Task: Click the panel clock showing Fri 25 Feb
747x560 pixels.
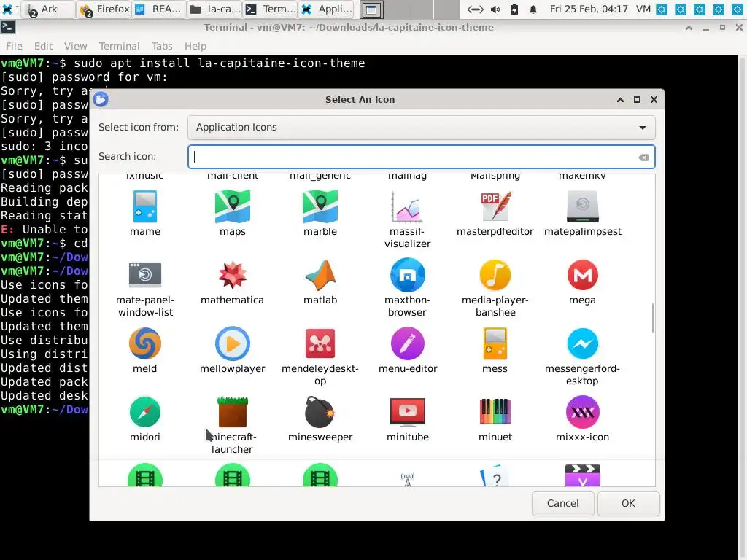Action: (589, 9)
